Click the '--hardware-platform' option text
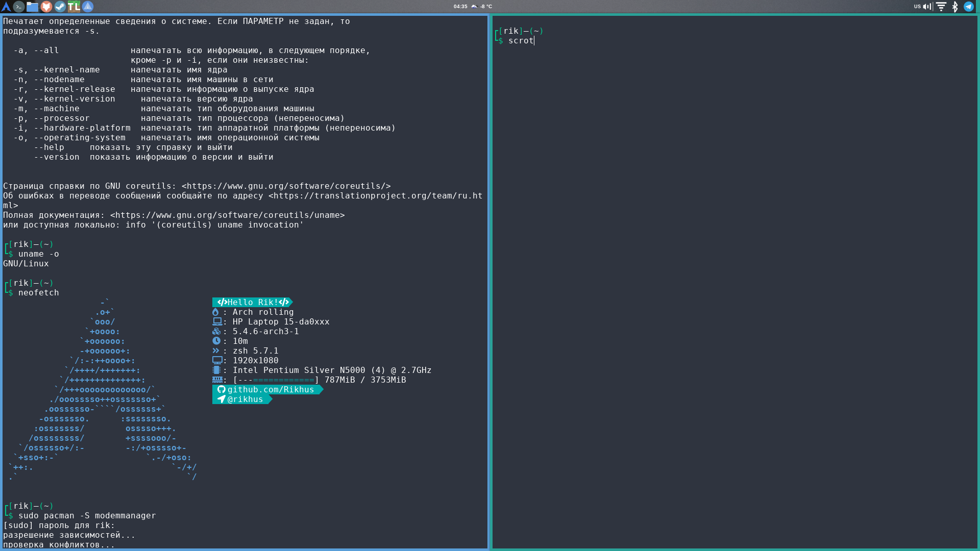Viewport: 980px width, 551px height. click(x=82, y=128)
